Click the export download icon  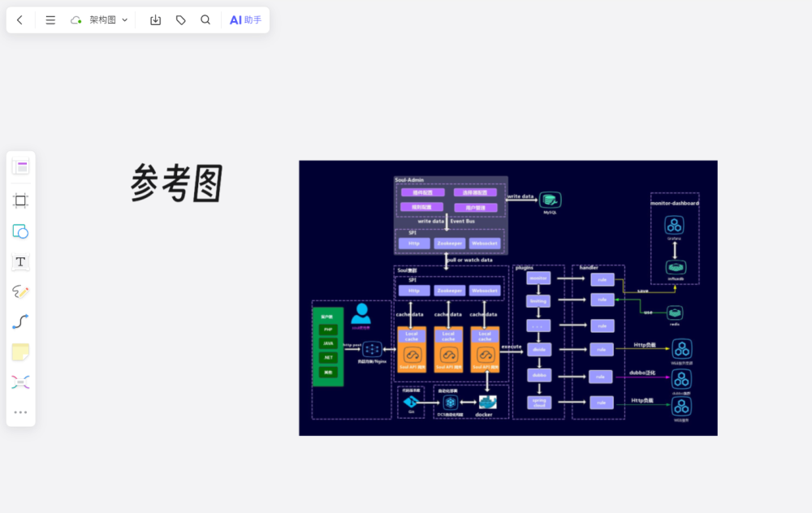pyautogui.click(x=155, y=19)
